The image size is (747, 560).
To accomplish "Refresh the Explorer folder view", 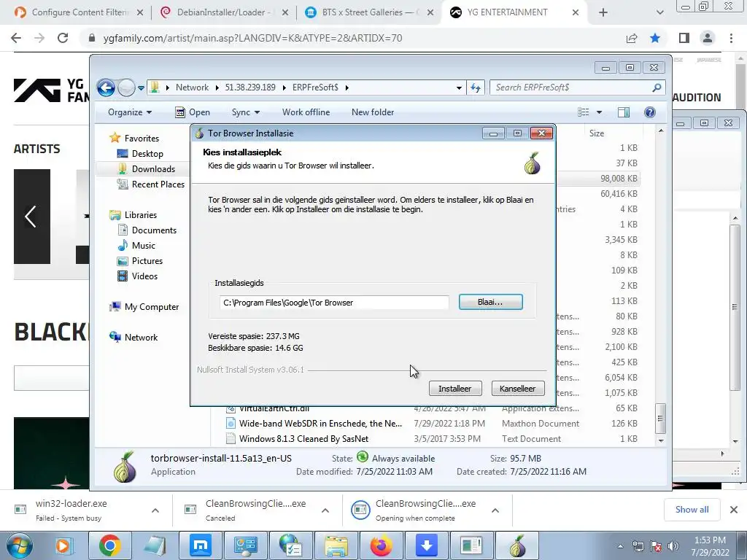I will tap(476, 87).
